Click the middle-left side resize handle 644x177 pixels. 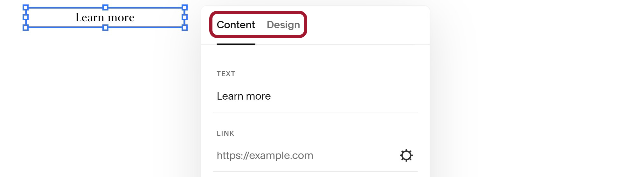pos(26,17)
